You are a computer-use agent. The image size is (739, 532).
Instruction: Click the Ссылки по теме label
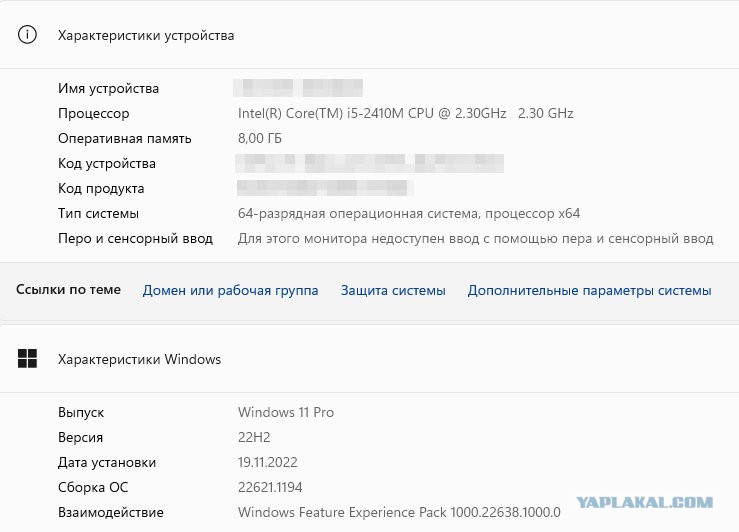click(68, 289)
